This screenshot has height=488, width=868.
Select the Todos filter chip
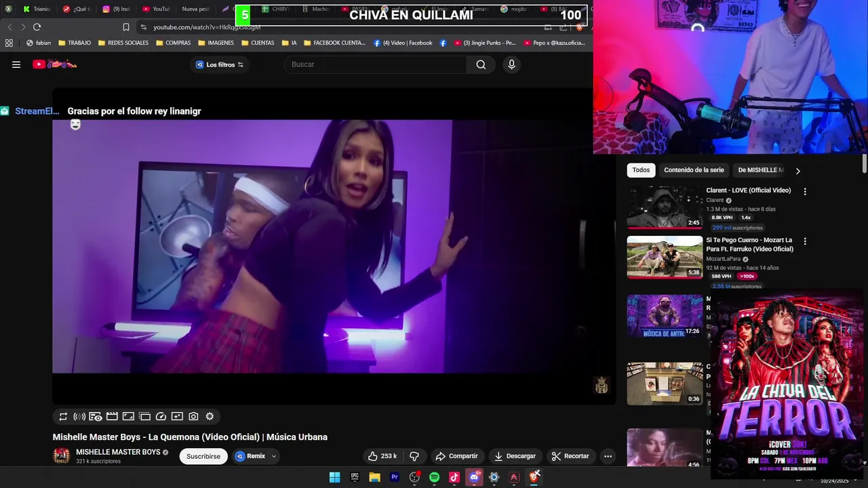[x=641, y=170]
